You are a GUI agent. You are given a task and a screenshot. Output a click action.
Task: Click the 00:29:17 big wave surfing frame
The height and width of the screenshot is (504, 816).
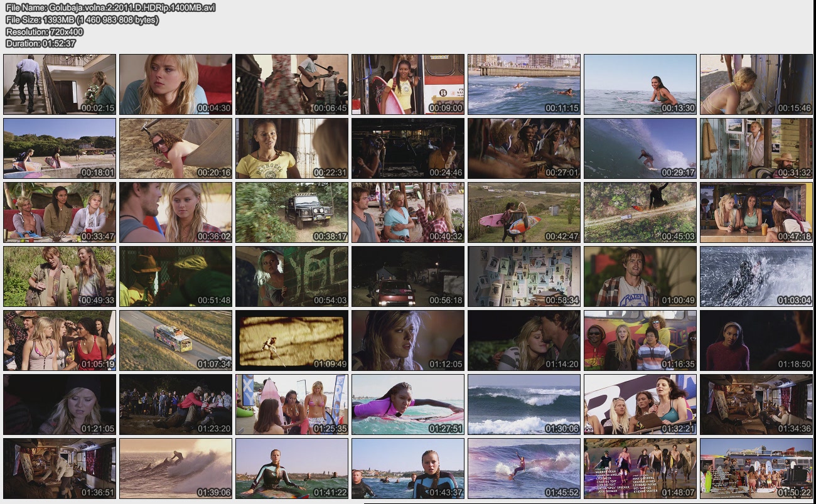click(640, 149)
